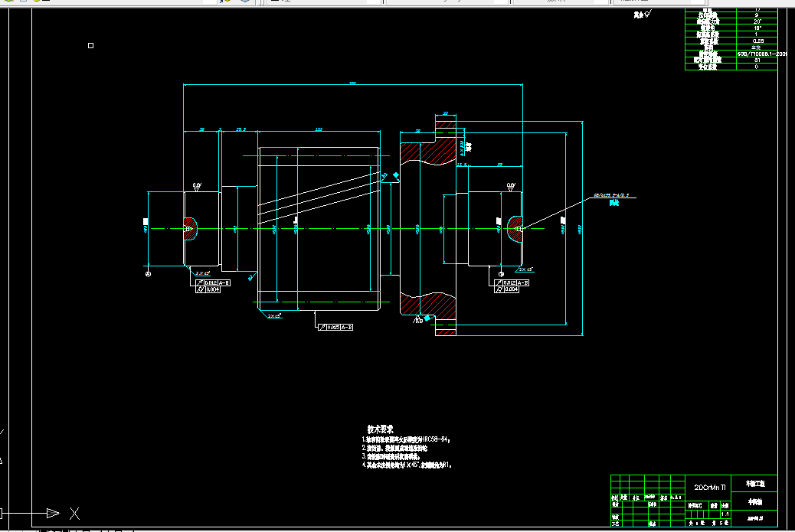This screenshot has height=532, width=795.
Task: Click the UCS X-axis arrow icon
Action: coord(53,514)
